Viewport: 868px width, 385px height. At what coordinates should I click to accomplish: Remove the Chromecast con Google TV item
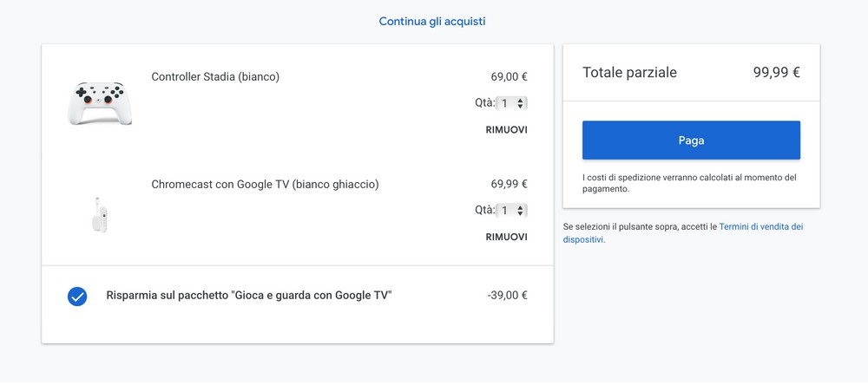(x=507, y=238)
